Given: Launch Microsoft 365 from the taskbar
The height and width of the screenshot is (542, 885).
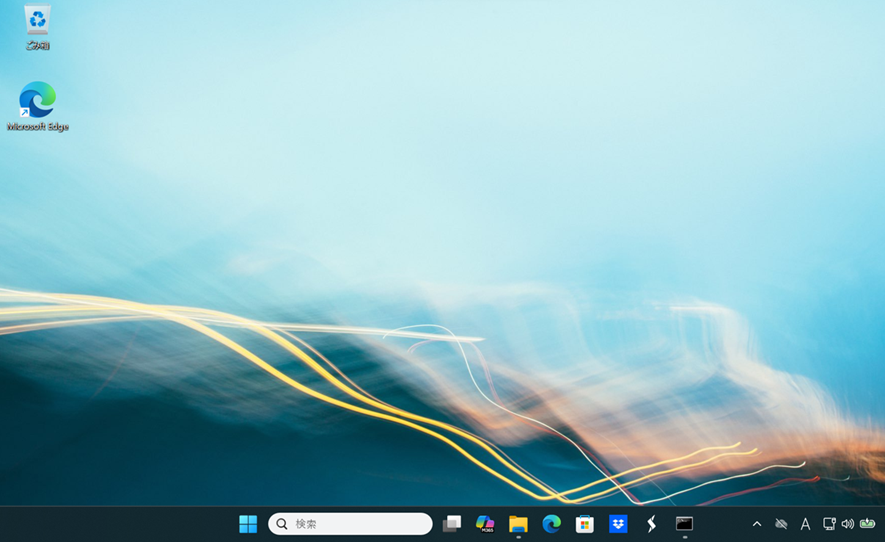Looking at the screenshot, I should point(485,524).
